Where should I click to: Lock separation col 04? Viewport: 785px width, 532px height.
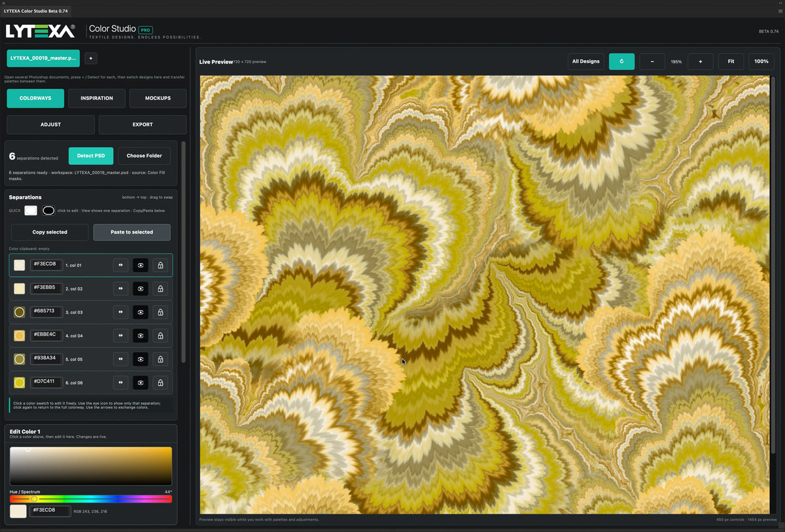[160, 336]
